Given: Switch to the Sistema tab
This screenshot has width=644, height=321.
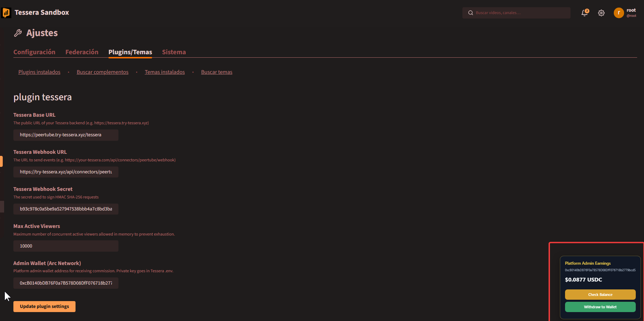Looking at the screenshot, I should 174,52.
